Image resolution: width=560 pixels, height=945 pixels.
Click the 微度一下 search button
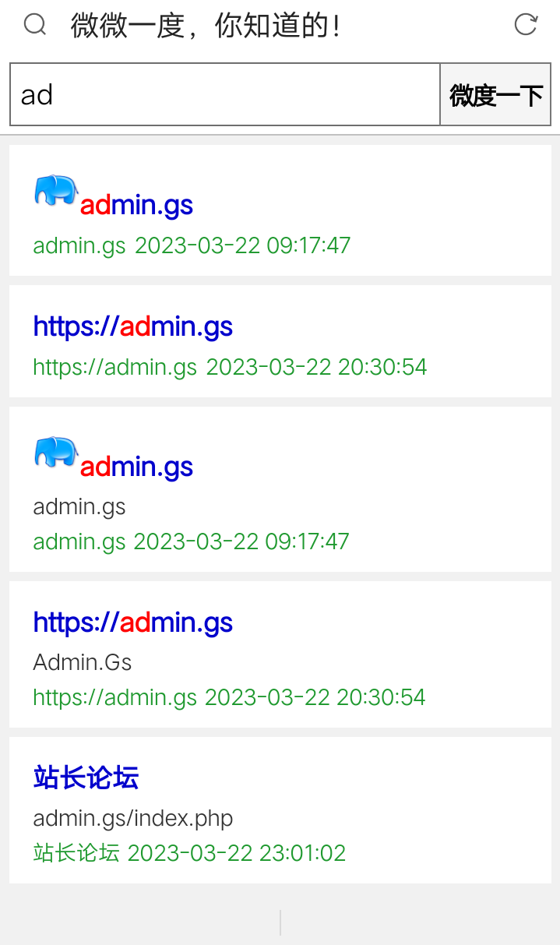coord(495,94)
